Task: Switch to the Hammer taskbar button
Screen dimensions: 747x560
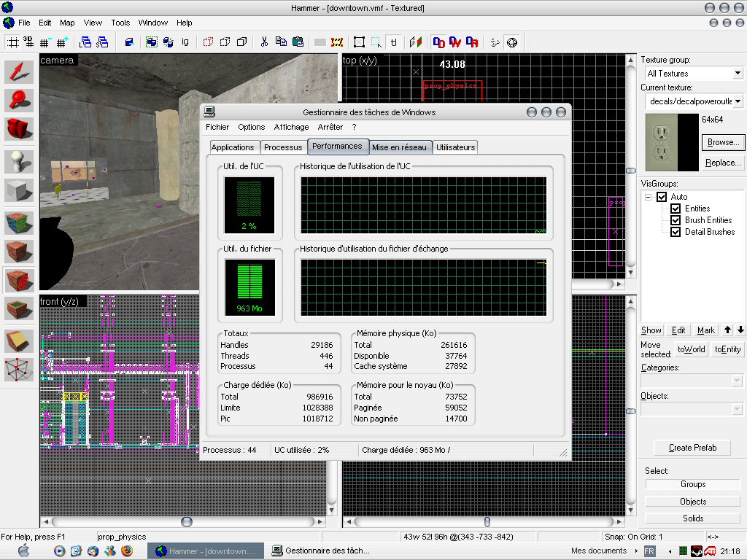Action: tap(206, 551)
